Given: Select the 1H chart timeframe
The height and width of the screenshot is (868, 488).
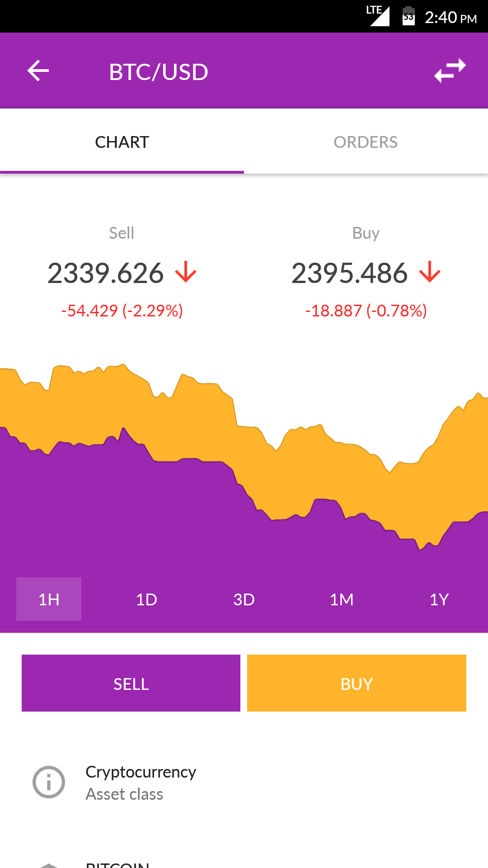Looking at the screenshot, I should 49,599.
